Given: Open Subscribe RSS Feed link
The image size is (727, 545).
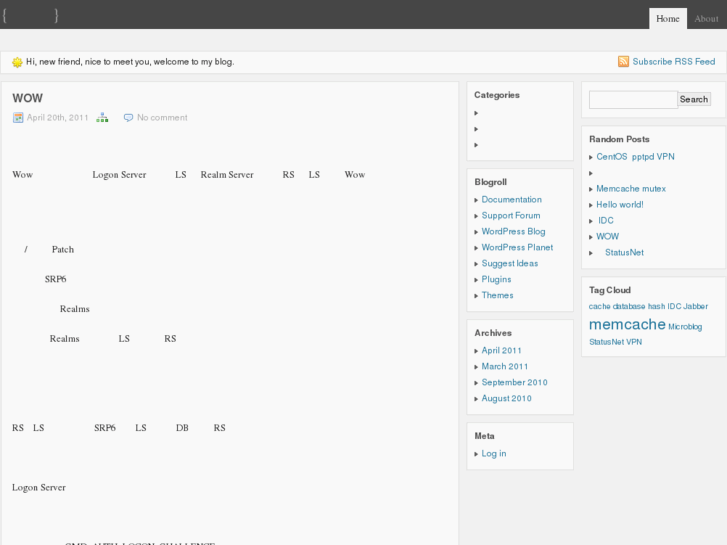Looking at the screenshot, I should [x=673, y=61].
